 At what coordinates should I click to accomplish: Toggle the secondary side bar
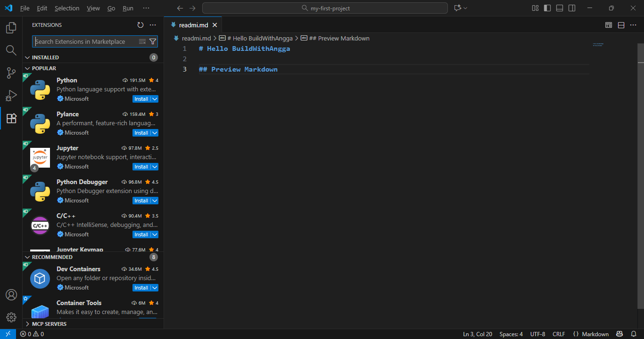(571, 8)
